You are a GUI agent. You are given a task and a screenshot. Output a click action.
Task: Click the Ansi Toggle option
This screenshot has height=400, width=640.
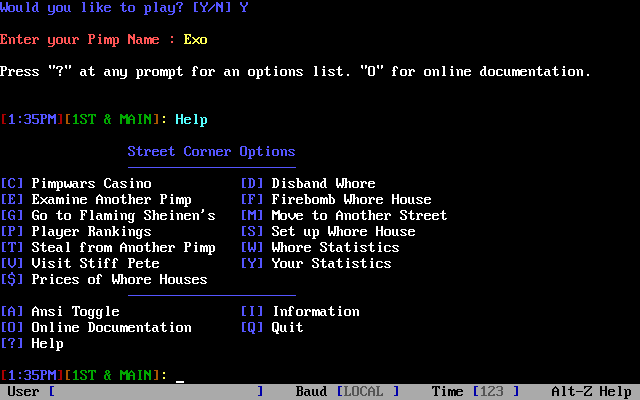[60, 311]
